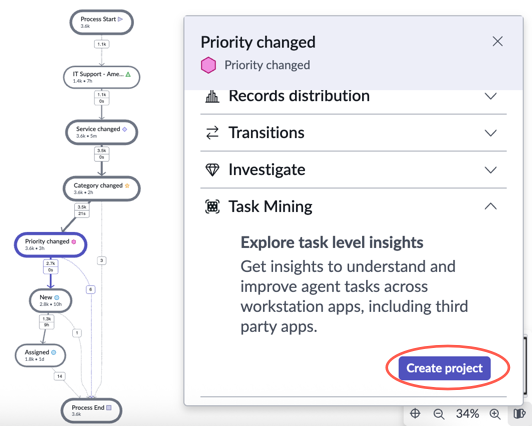Image resolution: width=532 pixels, height=426 pixels.
Task: Select the Category changed node
Action: pyautogui.click(x=101, y=188)
